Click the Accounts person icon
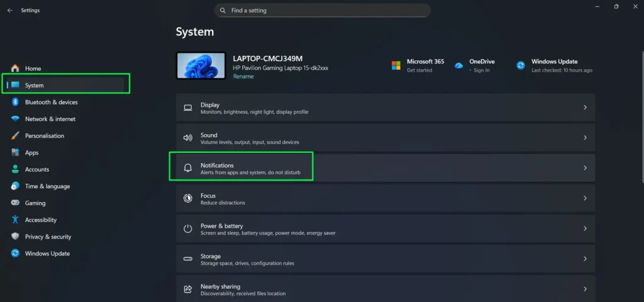This screenshot has width=644, height=302. point(15,169)
